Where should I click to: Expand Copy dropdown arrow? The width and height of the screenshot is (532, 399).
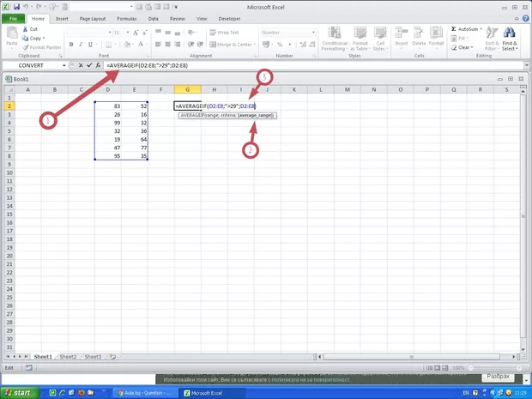[44, 39]
